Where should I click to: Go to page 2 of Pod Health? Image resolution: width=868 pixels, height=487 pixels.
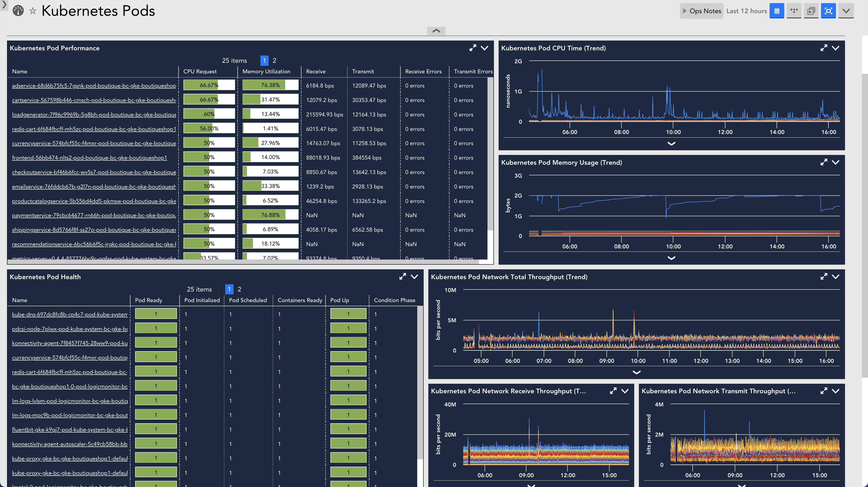239,289
